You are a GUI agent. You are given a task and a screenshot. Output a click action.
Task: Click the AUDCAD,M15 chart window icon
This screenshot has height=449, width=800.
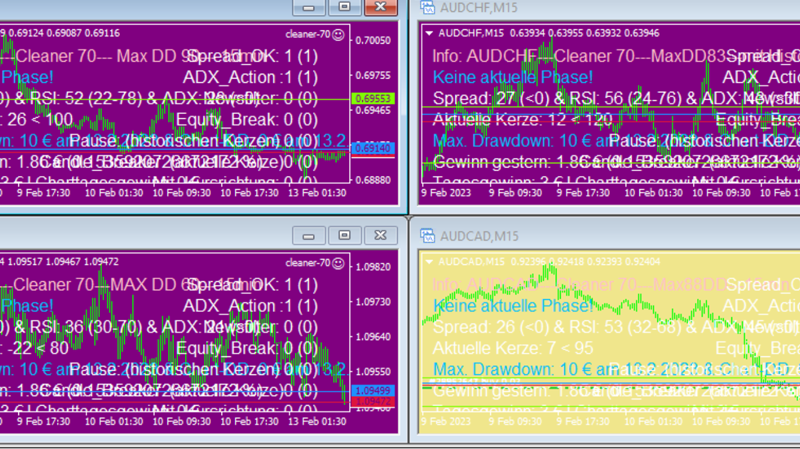click(x=427, y=236)
